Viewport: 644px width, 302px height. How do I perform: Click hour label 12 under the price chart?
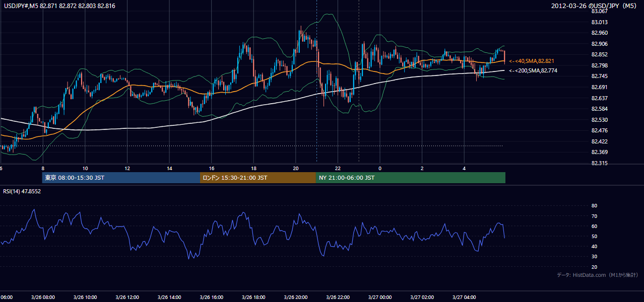(127, 168)
